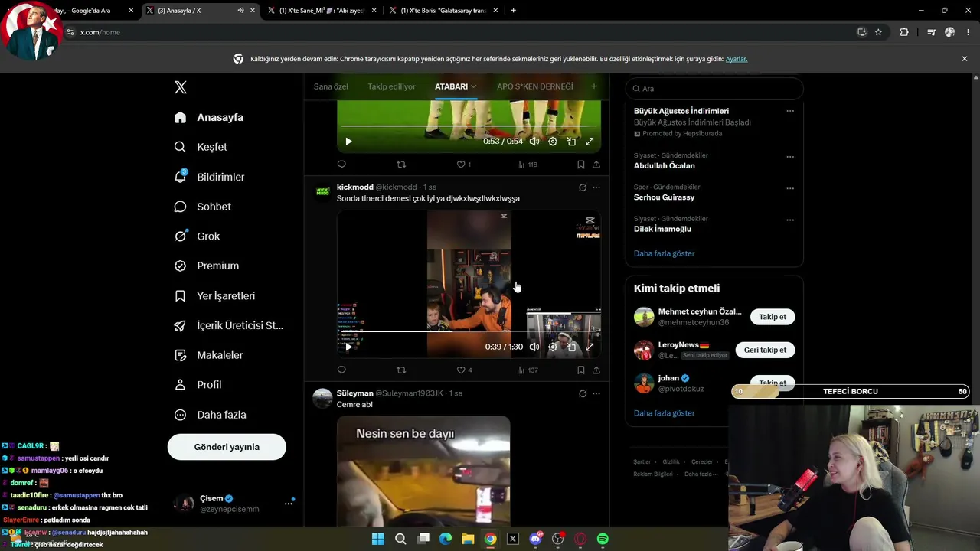Open options for Dilek İmamoğlu trend
980x551 pixels.
tap(790, 220)
